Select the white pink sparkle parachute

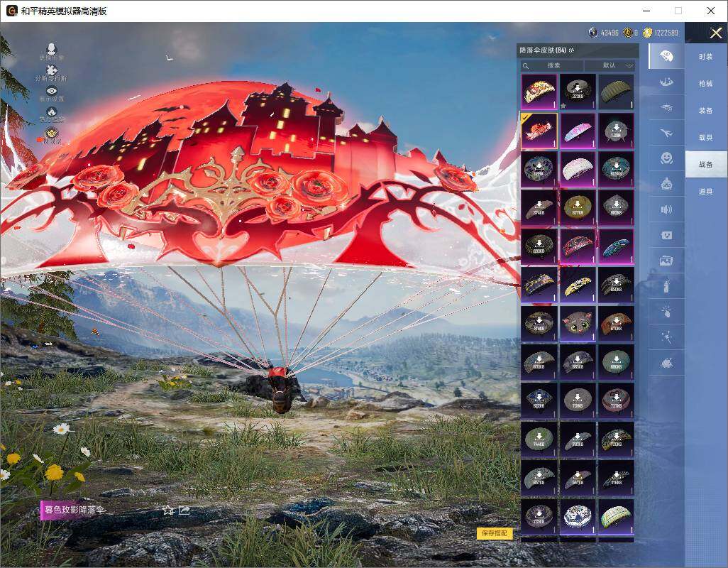[x=578, y=169]
